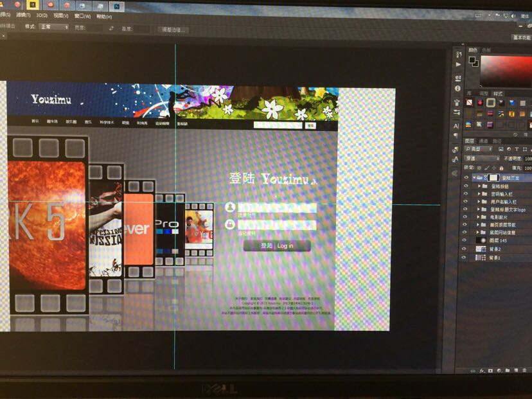532x399 pixels.
Task: Click the swap width and height icon
Action: point(111,28)
